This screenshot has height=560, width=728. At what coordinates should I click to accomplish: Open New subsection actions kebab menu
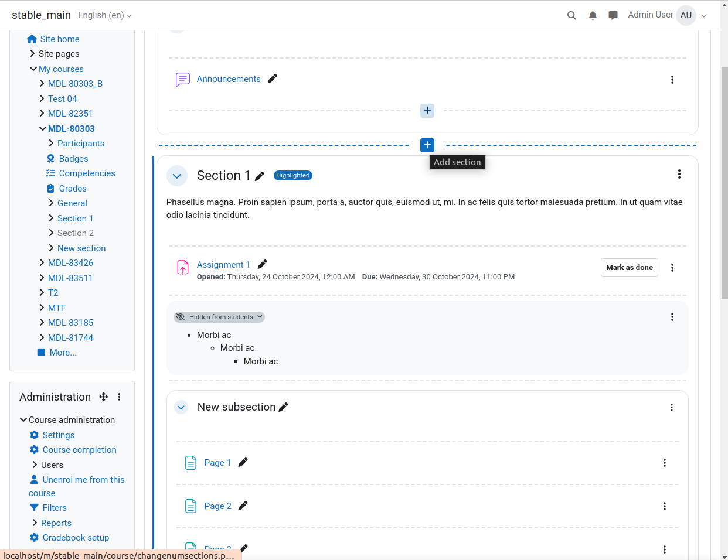[672, 407]
